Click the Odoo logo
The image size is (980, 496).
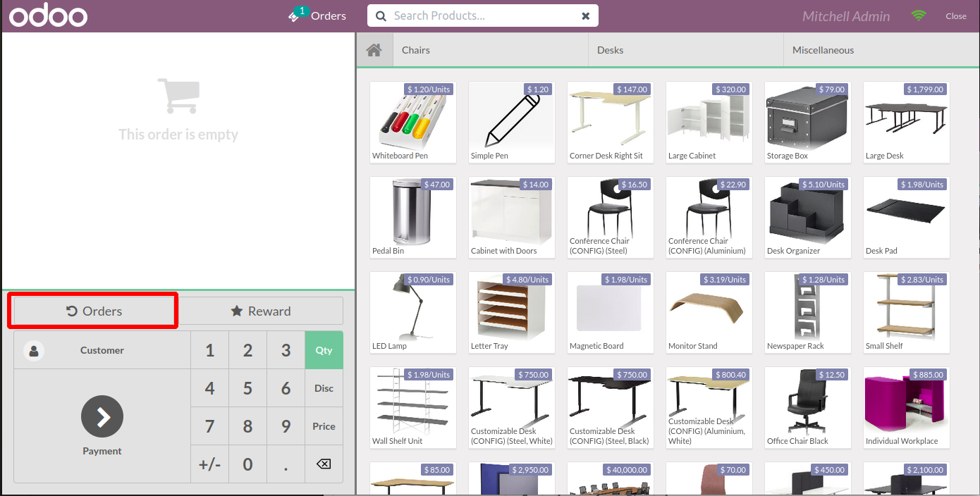coord(48,15)
